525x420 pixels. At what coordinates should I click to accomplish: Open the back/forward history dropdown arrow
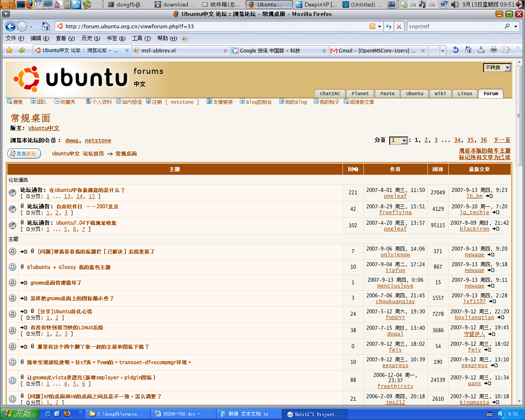coord(31,27)
